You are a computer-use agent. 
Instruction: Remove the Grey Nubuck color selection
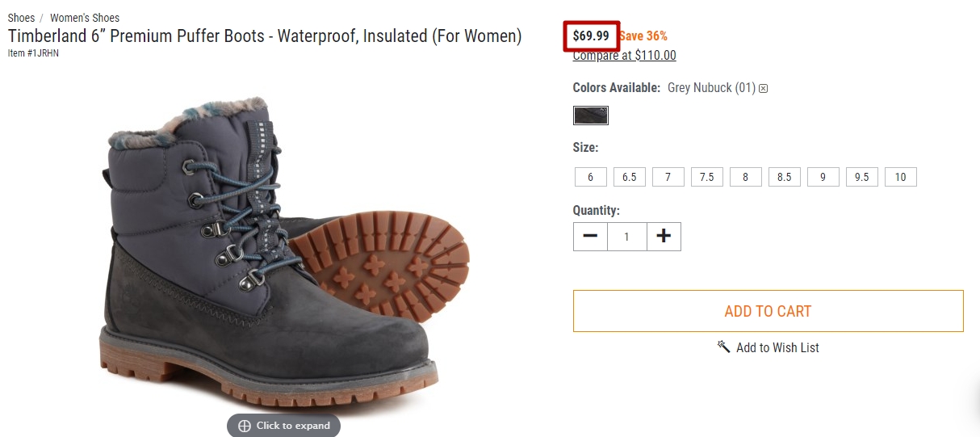click(x=763, y=89)
